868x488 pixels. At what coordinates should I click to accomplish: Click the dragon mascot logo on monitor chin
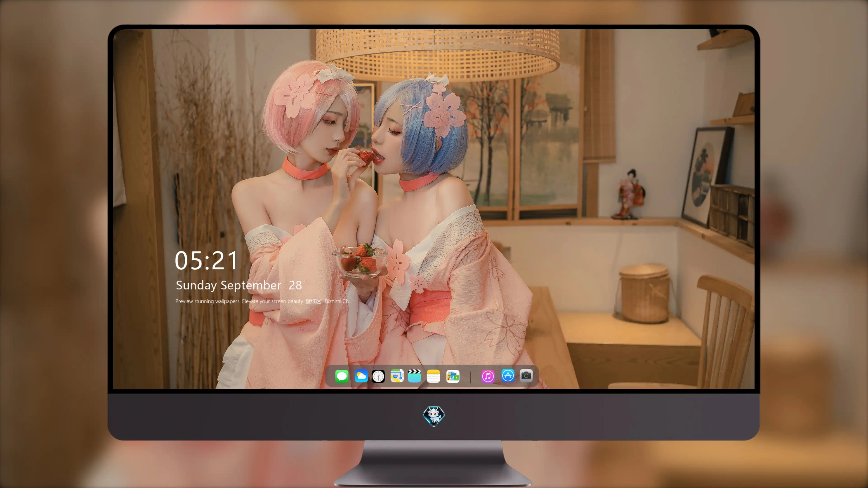[x=434, y=416]
